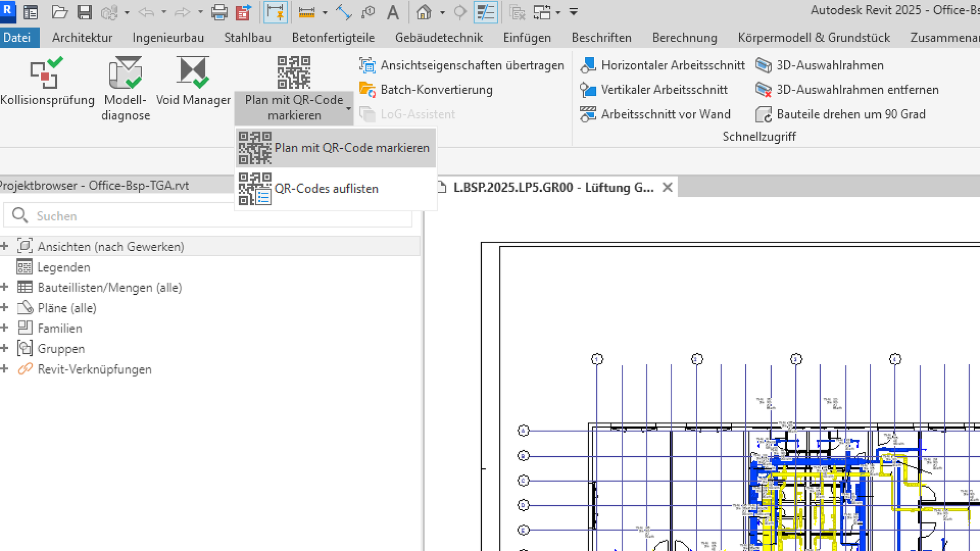980x551 pixels.
Task: Open the Void Manager tool
Action: tap(193, 82)
